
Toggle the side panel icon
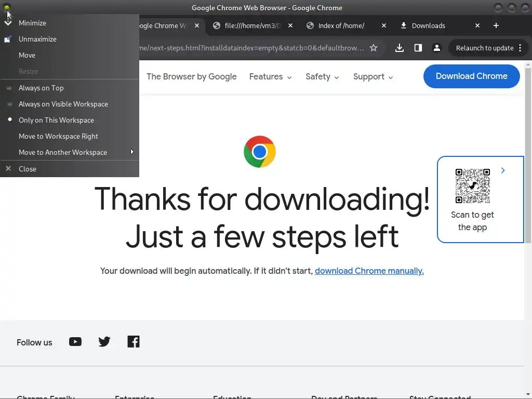(418, 48)
